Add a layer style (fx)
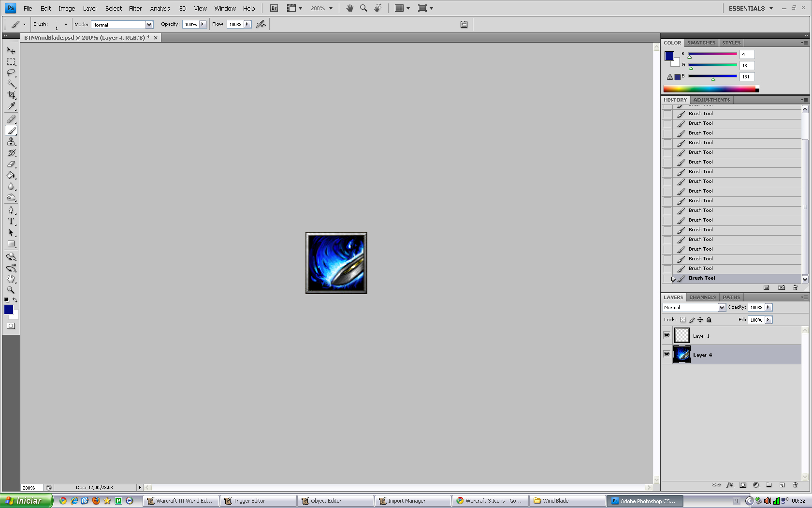This screenshot has width=812, height=508. 730,485
